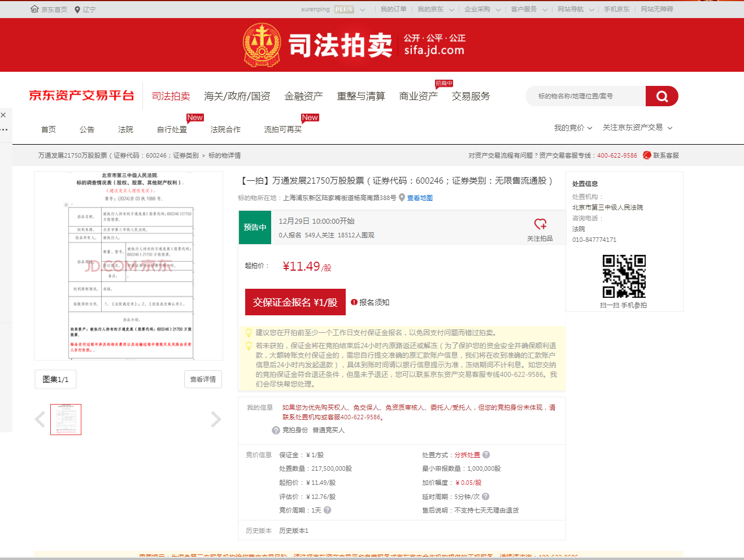Click the 图集1/1 label
This screenshot has height=560, width=744.
coord(55,379)
